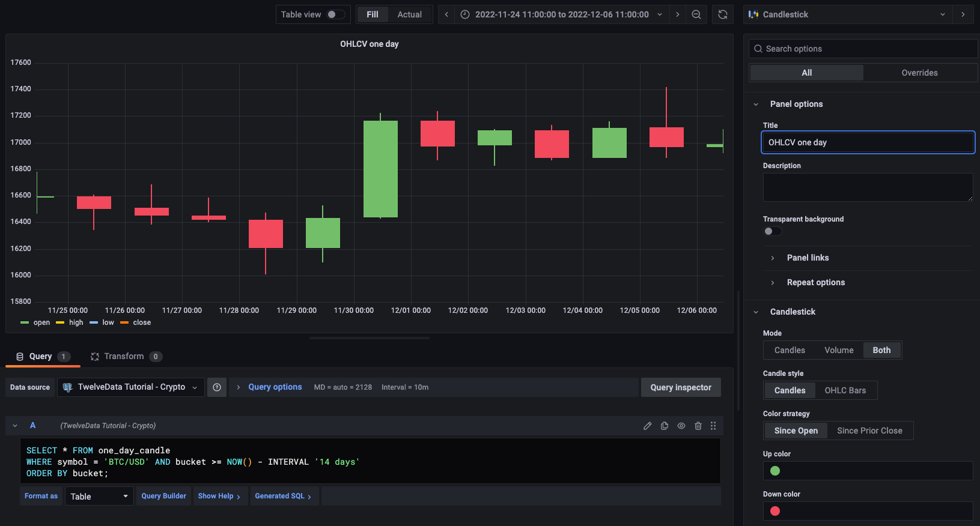Select Actual panel sizing
Screen dimensions: 980x526
point(410,14)
